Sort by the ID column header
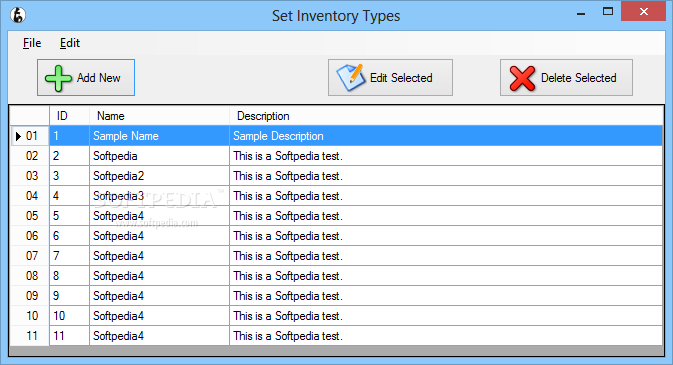 tap(70, 116)
